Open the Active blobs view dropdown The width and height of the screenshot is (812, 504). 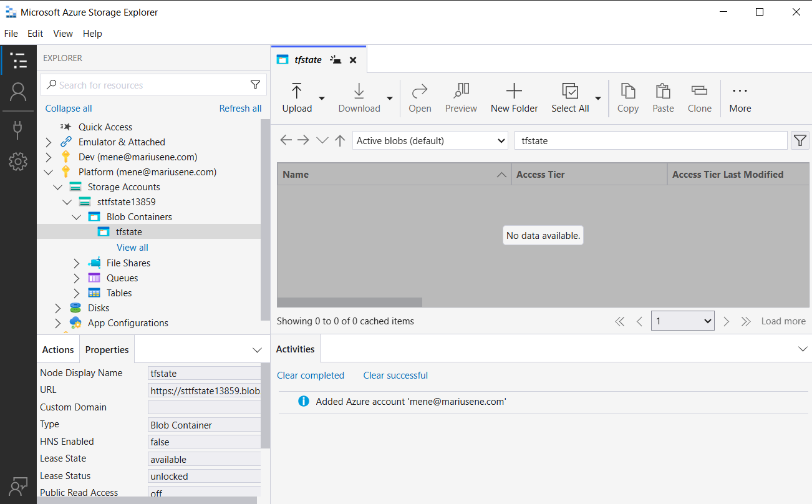point(430,141)
